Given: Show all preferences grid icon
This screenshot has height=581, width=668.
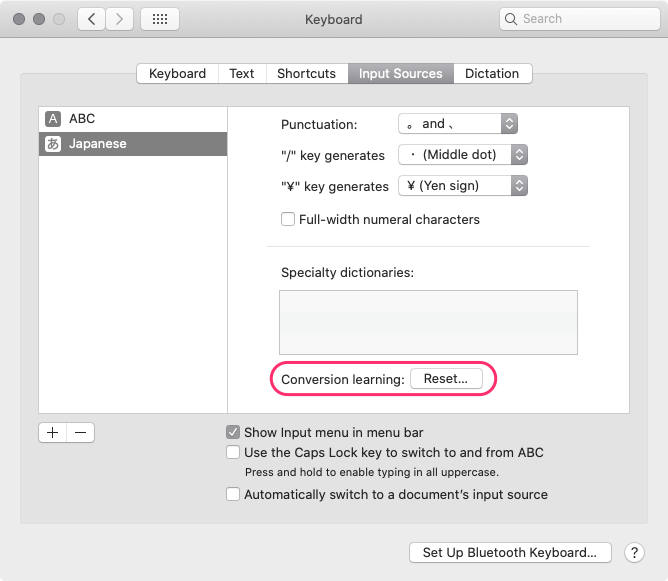Looking at the screenshot, I should [160, 19].
